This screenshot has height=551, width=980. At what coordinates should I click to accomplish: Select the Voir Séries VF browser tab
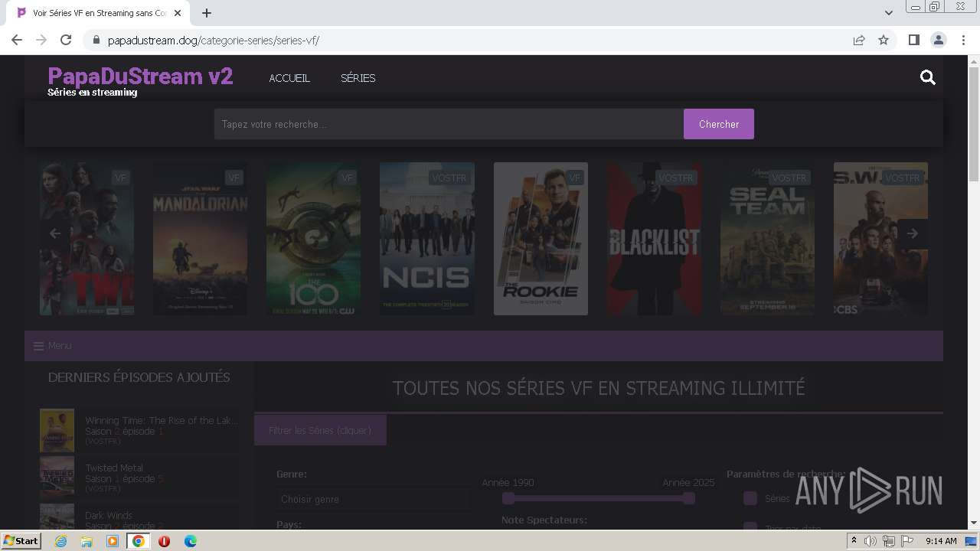(x=100, y=13)
